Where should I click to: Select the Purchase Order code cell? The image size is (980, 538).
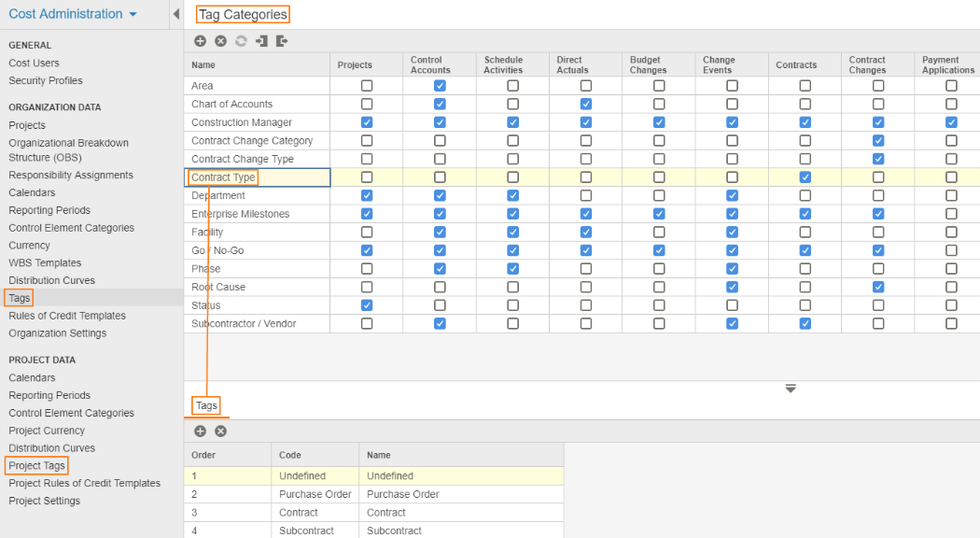pyautogui.click(x=315, y=494)
